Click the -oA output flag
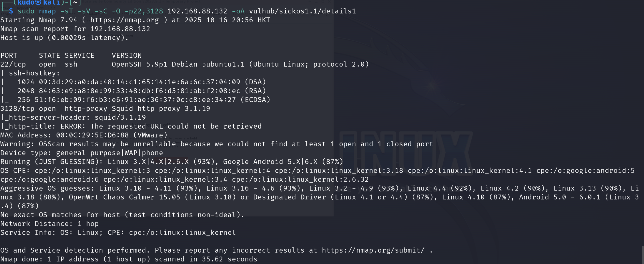 point(238,11)
